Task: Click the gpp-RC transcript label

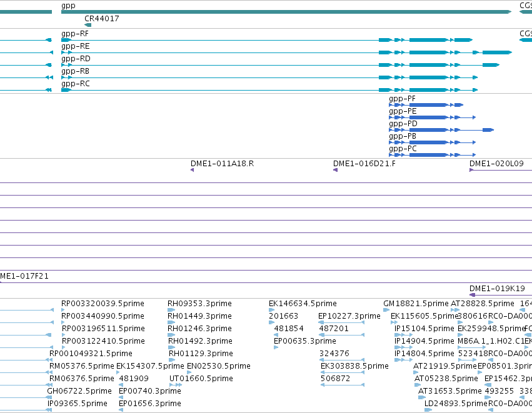Action: [x=75, y=84]
